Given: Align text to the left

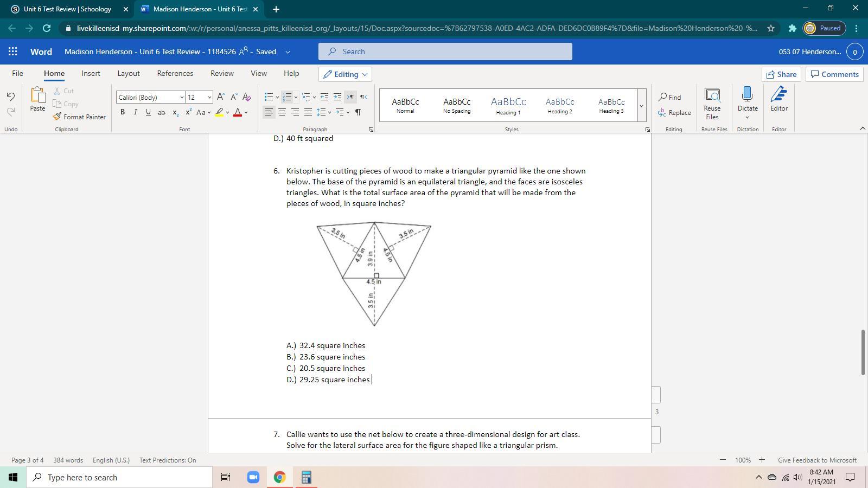Looking at the screenshot, I should click(269, 112).
